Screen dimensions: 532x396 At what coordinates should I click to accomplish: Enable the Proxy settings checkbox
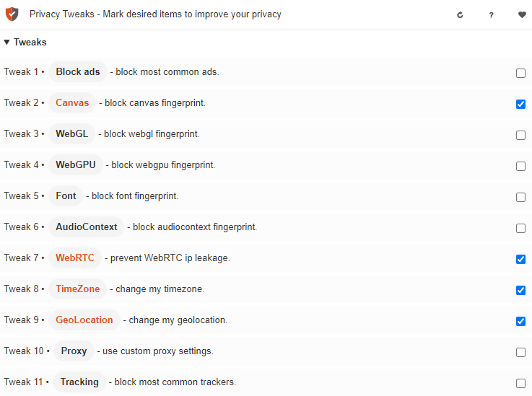pos(520,352)
